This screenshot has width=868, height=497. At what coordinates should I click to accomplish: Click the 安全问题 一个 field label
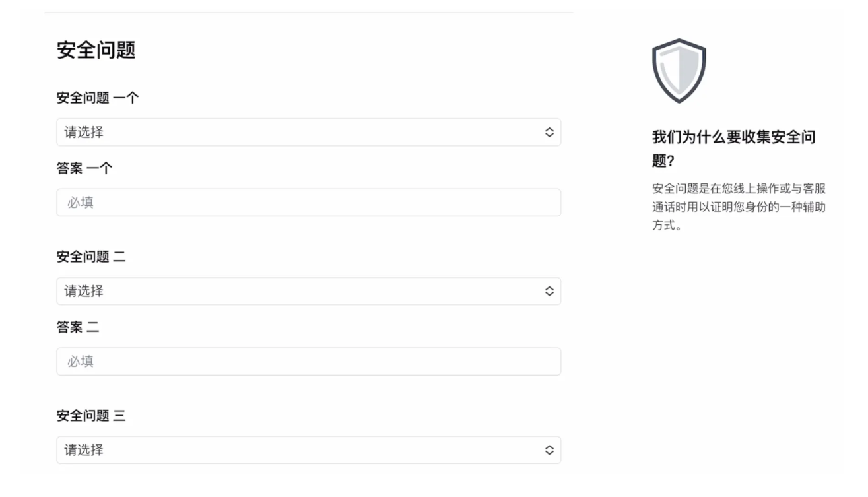click(98, 98)
